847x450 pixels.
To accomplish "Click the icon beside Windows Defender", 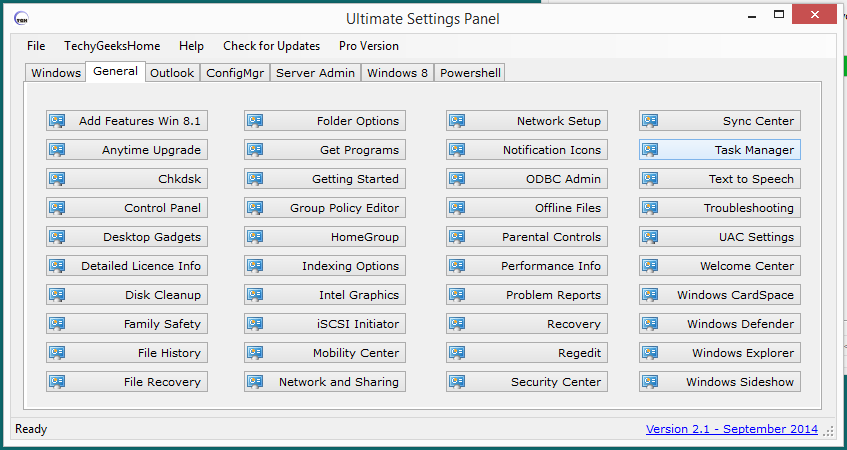I will pos(650,324).
